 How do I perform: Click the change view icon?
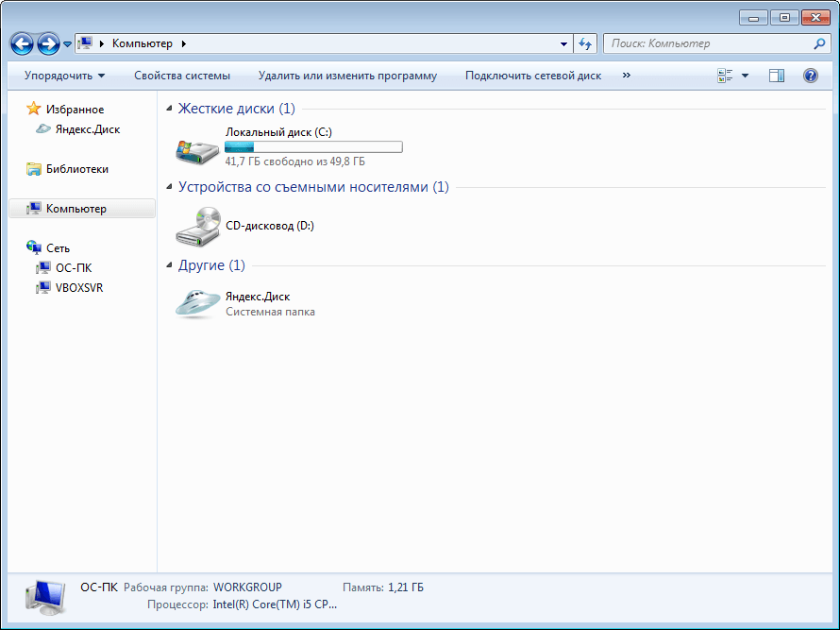(725, 76)
